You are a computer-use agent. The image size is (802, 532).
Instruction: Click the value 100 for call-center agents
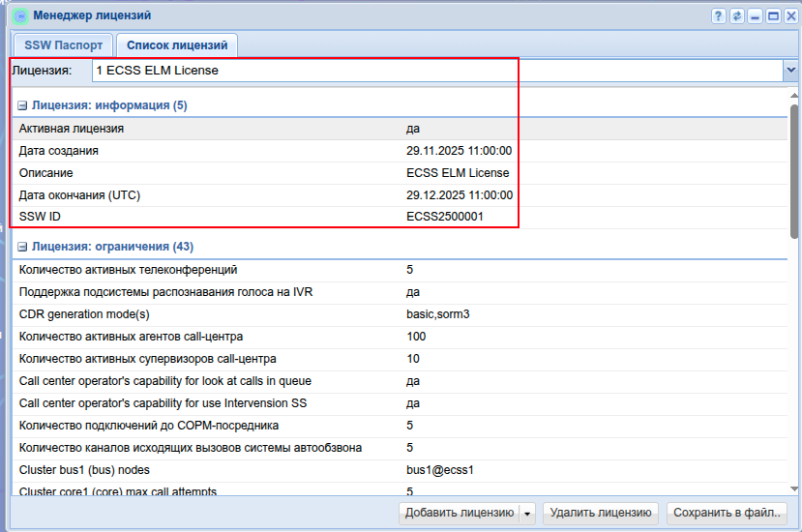click(x=416, y=337)
